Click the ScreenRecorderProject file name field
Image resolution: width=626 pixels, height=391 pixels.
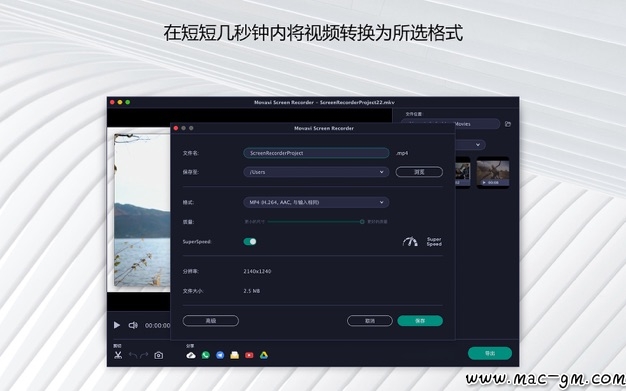point(316,153)
